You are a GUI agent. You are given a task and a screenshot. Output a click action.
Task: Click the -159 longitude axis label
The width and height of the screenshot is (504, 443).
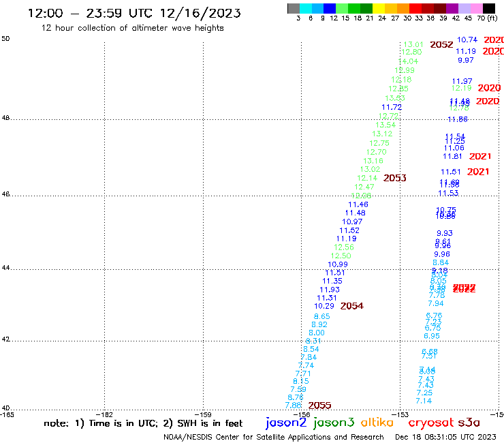point(203,415)
